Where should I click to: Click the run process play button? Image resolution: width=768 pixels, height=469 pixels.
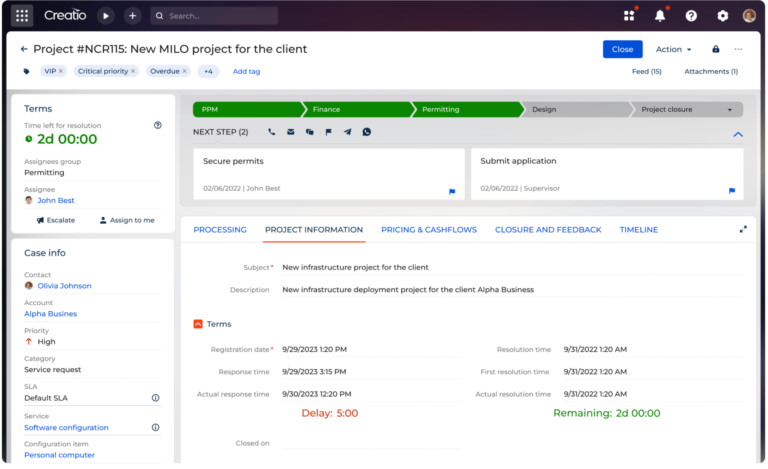pos(105,16)
